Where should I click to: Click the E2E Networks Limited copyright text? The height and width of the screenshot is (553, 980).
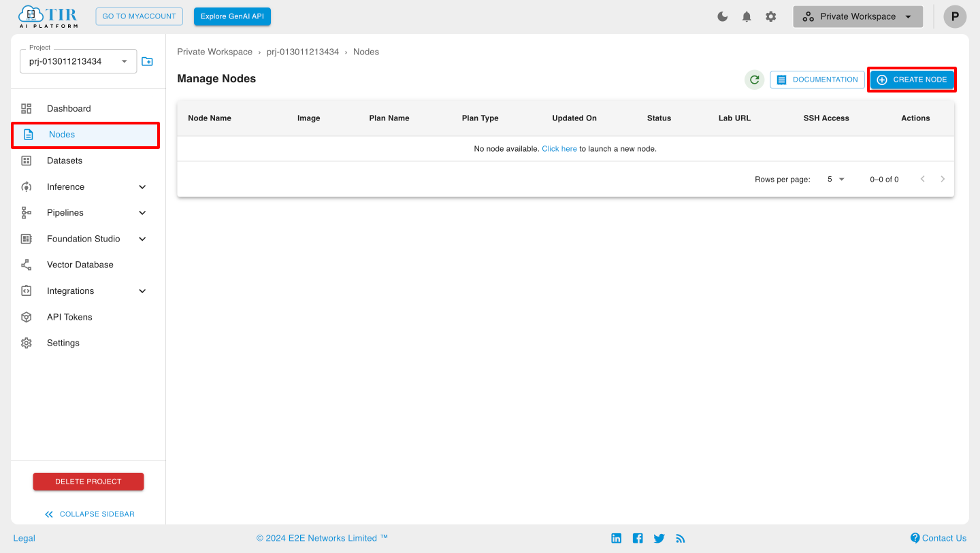[323, 538]
